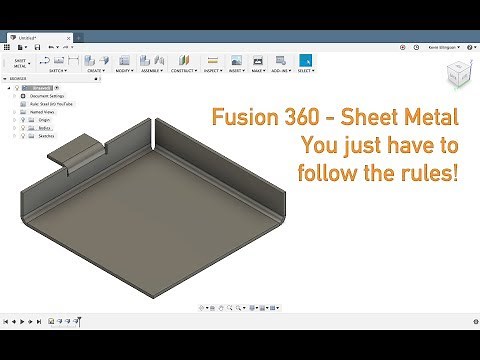
Task: Expand the Sketches tree node
Action: coord(14,136)
